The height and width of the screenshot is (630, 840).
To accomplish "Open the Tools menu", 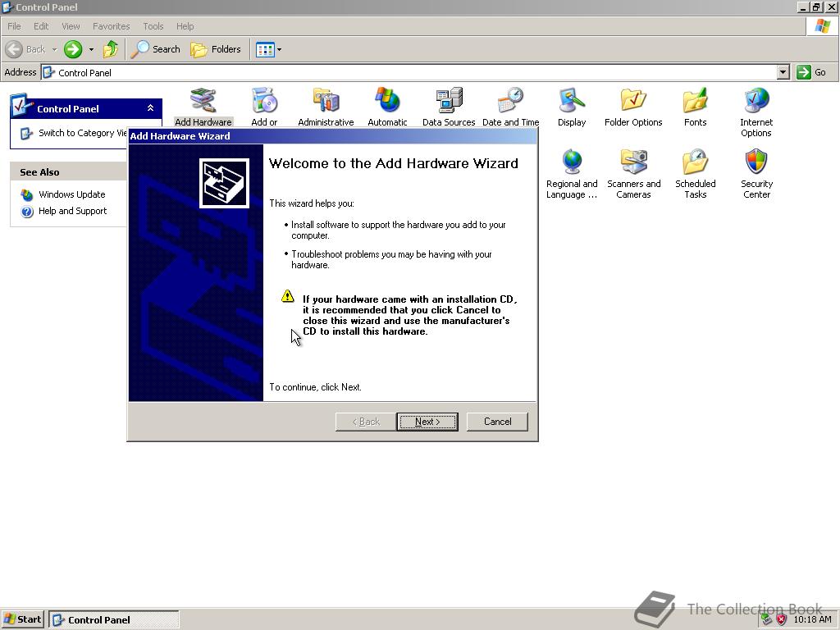I will [153, 26].
